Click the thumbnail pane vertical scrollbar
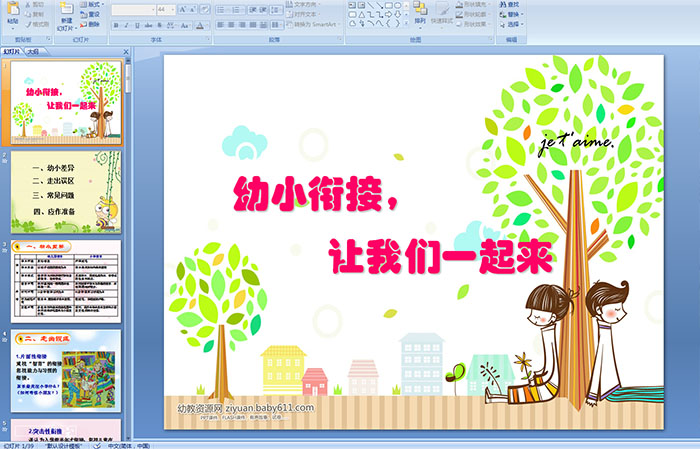The image size is (700, 449). click(128, 250)
